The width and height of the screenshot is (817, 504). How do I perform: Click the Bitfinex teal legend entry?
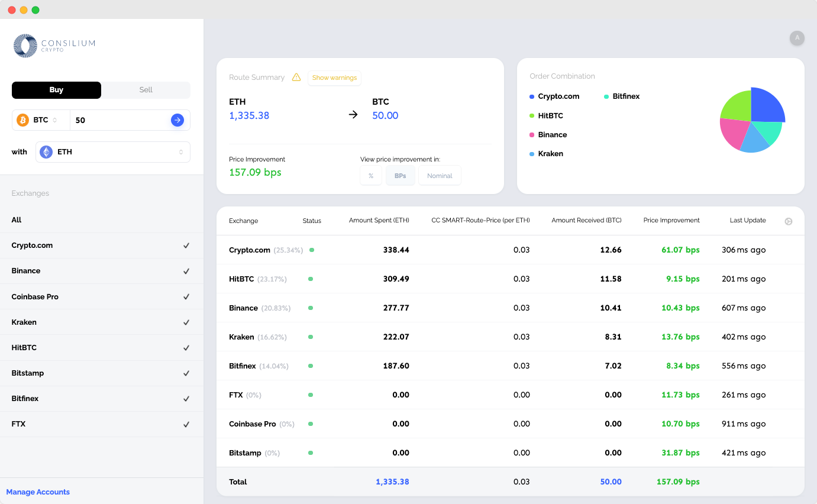pyautogui.click(x=622, y=96)
